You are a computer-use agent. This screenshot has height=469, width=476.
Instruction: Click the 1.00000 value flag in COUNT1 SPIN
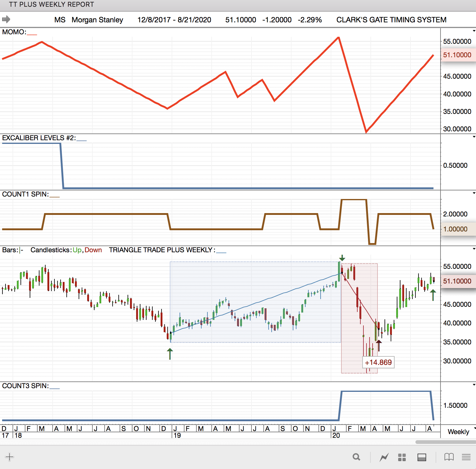[x=458, y=229]
